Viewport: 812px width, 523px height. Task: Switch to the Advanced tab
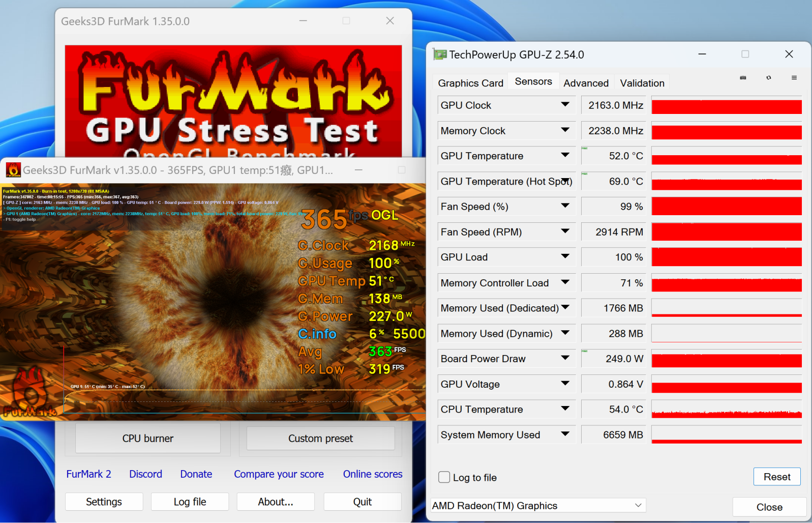tap(586, 83)
